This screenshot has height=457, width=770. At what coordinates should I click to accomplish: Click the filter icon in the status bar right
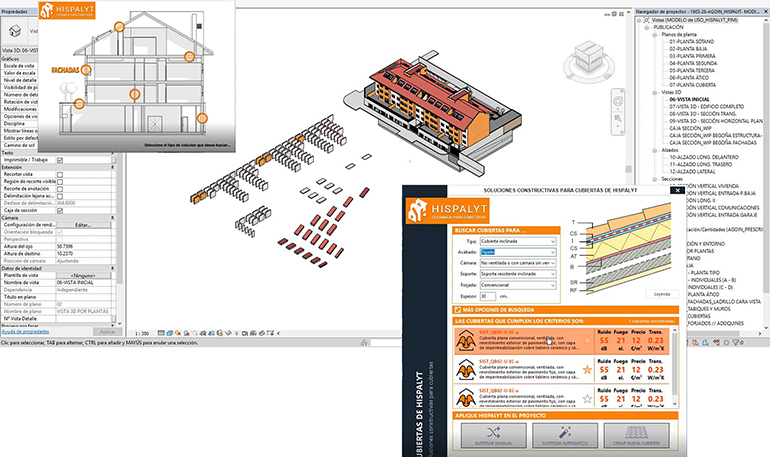(x=736, y=343)
